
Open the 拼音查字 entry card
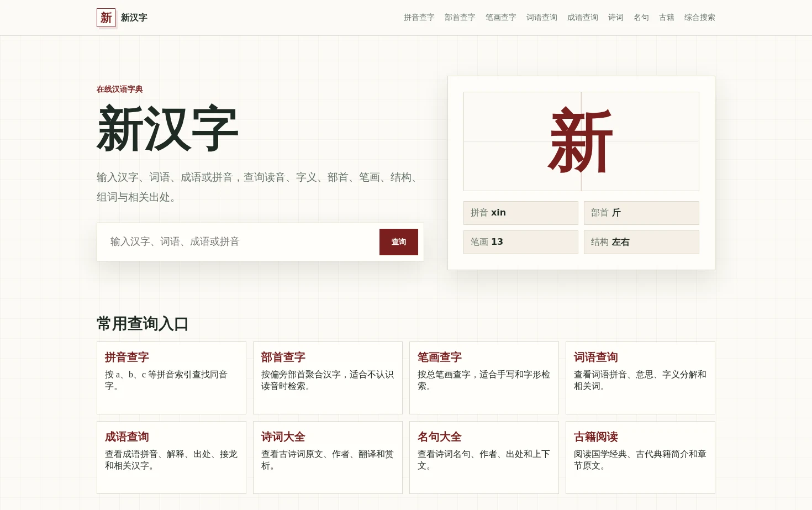click(x=171, y=378)
